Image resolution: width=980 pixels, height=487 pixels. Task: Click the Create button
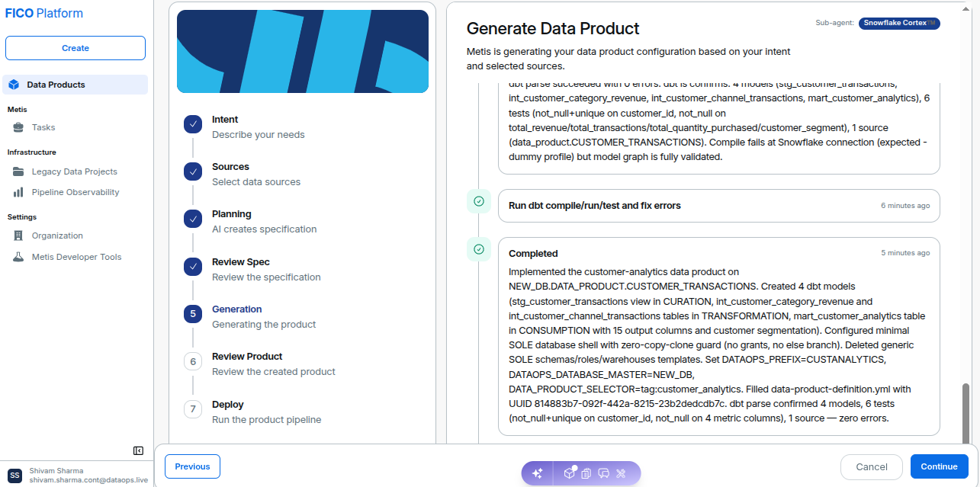click(x=76, y=48)
